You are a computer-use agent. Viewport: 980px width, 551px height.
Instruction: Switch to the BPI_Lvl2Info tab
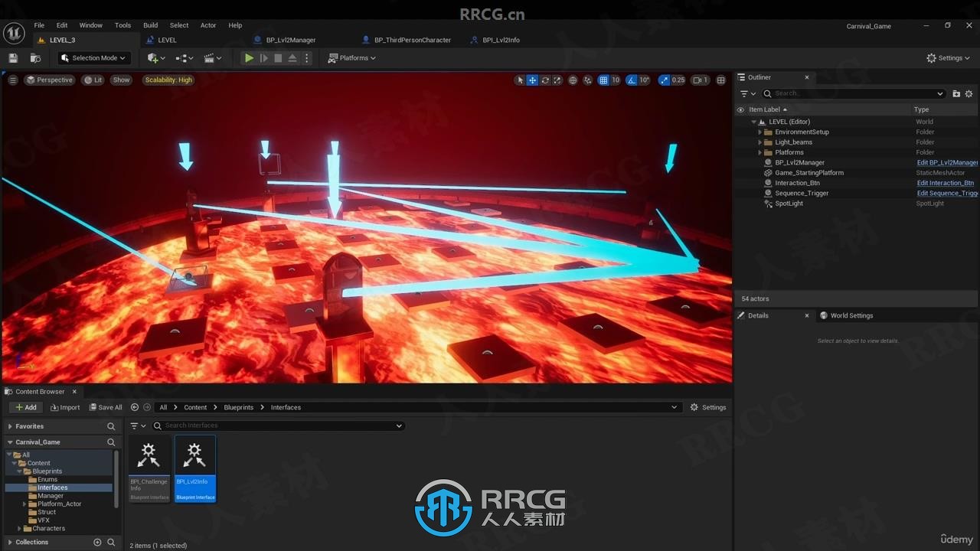[x=501, y=40]
